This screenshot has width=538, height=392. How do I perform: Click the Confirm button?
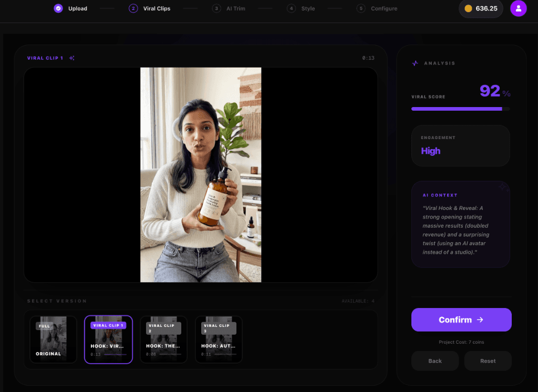click(x=461, y=320)
